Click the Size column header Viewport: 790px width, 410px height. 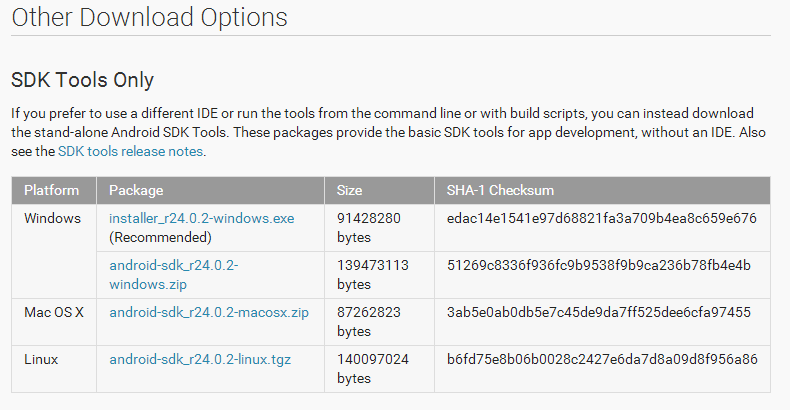379,190
